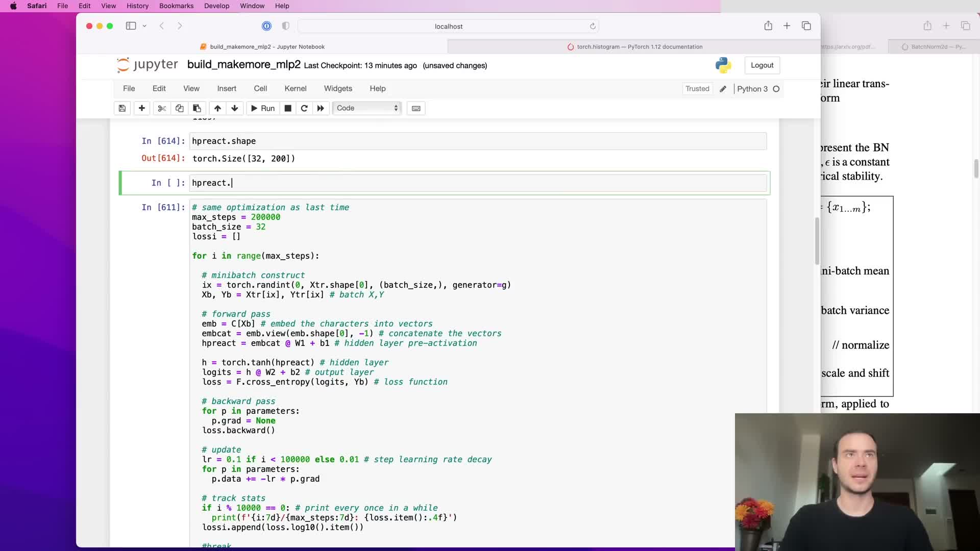980x551 pixels.
Task: Insert a new cell with the plus icon
Action: point(142,108)
